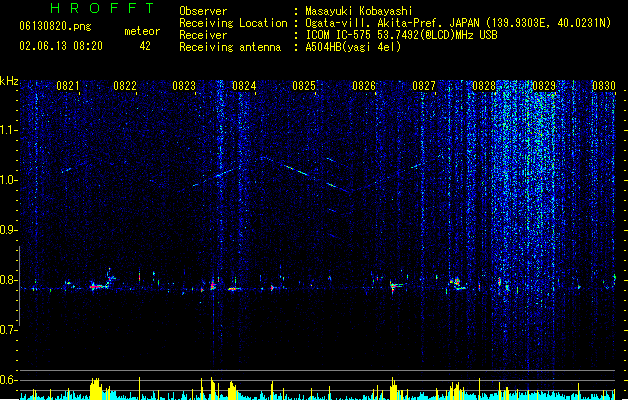The height and width of the screenshot is (400, 629).
Task: Click the 0.7 kHz axis label
Action: [x=7, y=330]
